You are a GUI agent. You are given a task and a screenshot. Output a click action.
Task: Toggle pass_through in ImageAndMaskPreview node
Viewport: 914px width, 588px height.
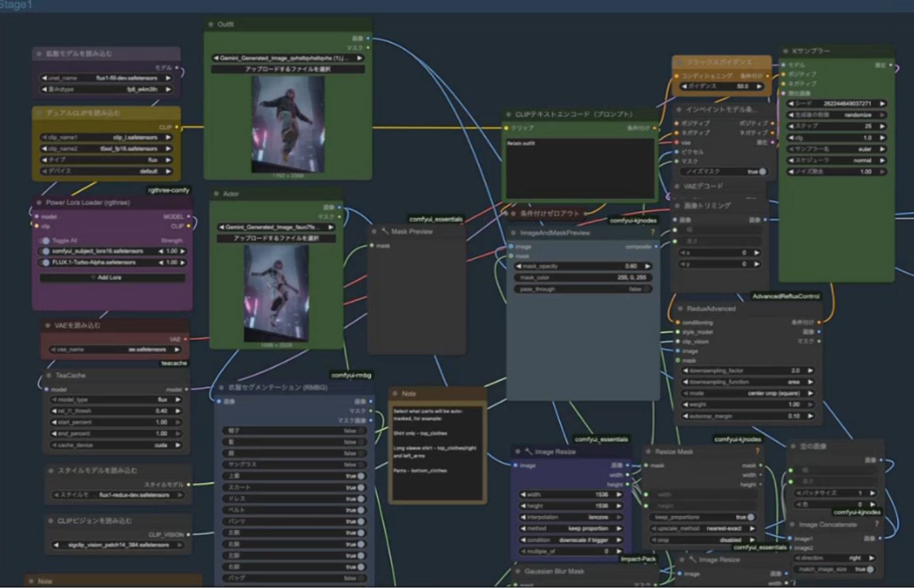pyautogui.click(x=646, y=289)
